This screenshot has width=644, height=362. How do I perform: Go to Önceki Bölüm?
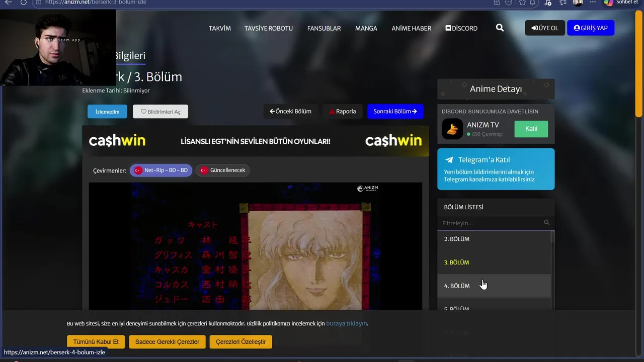pyautogui.click(x=290, y=111)
